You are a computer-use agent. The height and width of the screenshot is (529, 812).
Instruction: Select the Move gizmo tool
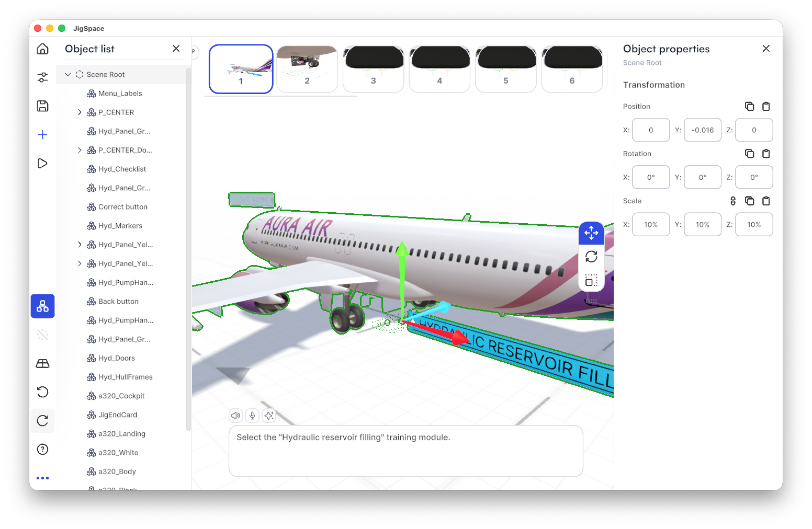[x=592, y=233]
